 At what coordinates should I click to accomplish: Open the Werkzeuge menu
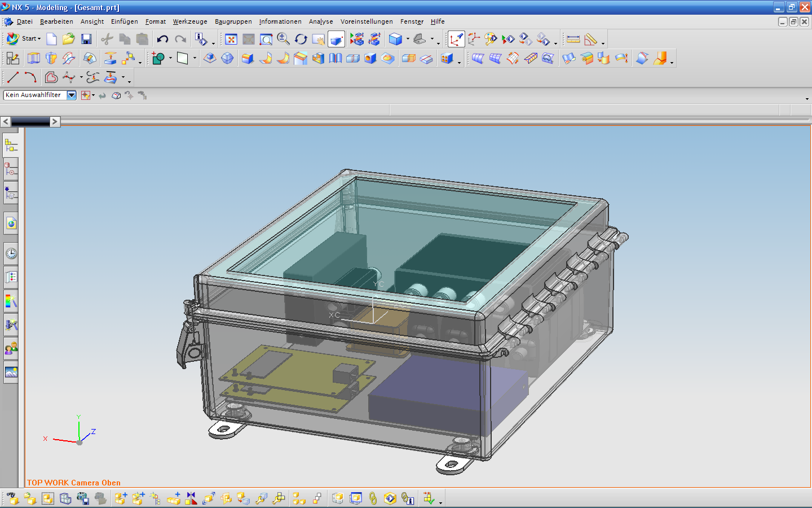190,21
